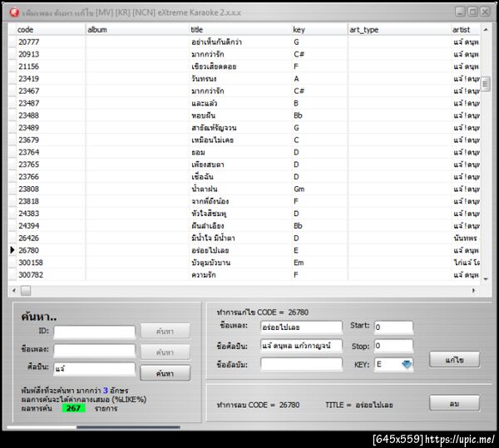499x448 pixels.
Task: Click vertical scrollbar down arrow
Action: (x=486, y=279)
